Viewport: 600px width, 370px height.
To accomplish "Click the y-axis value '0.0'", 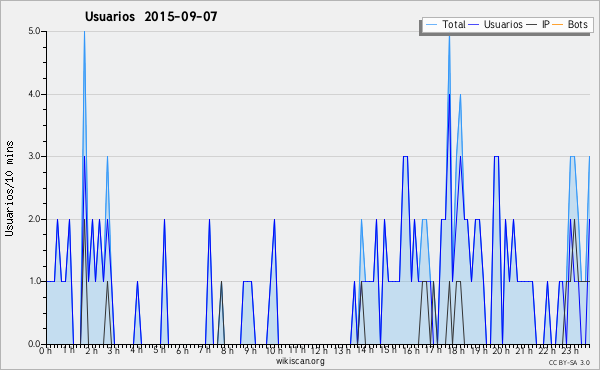I will [34, 344].
